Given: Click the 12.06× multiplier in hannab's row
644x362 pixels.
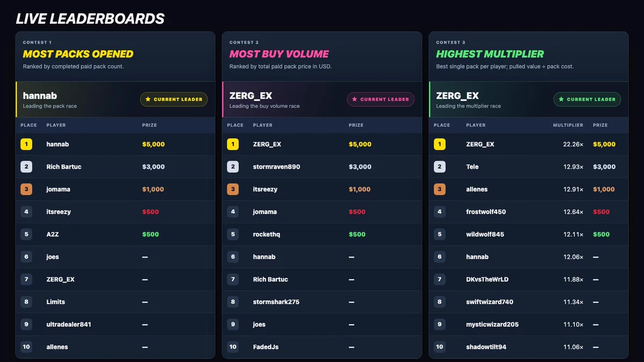Looking at the screenshot, I should pyautogui.click(x=573, y=257).
